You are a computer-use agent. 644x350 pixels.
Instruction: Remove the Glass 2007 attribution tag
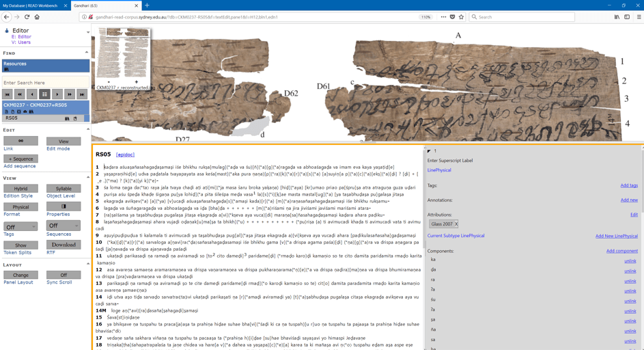pyautogui.click(x=456, y=224)
